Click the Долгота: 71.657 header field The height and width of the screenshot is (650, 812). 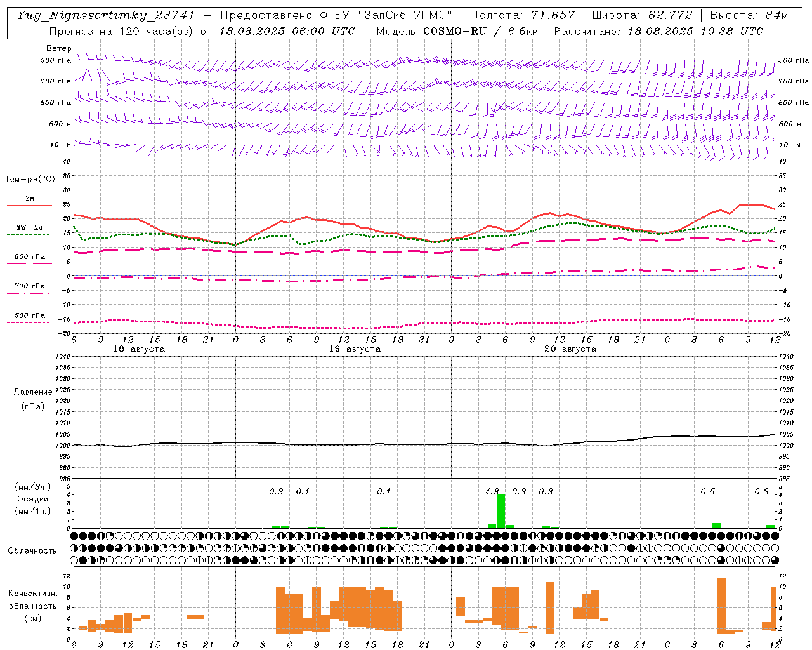pos(523,15)
